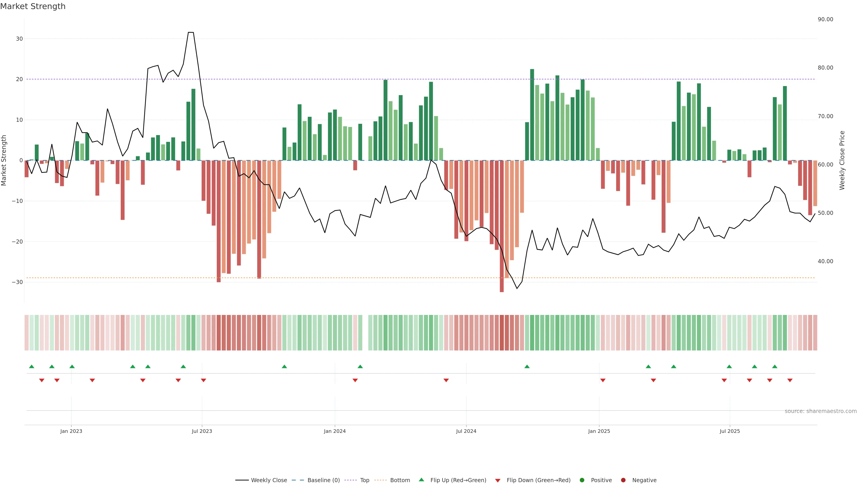Click the Market Strength chart title
Screen dimensions: 868x488
(x=33, y=6)
